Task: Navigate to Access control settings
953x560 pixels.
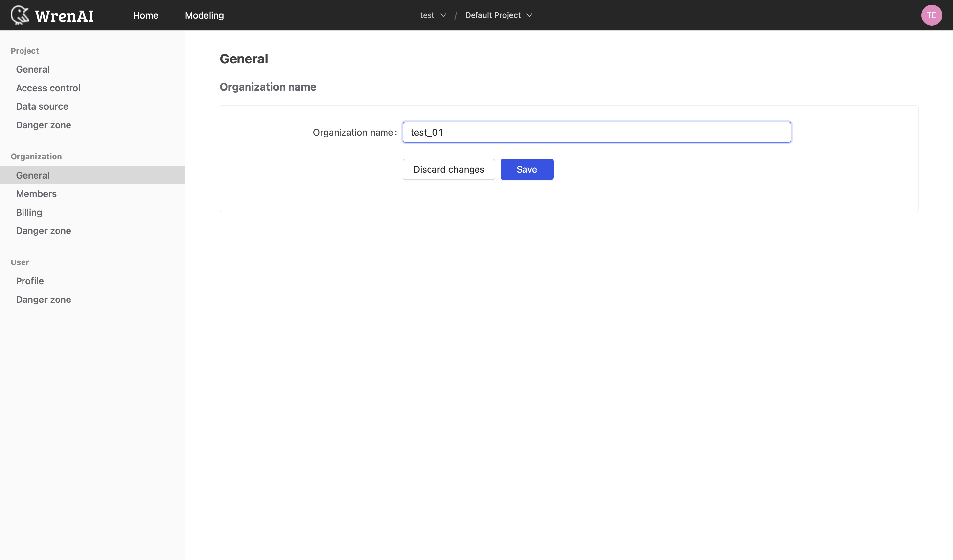Action: pos(47,88)
